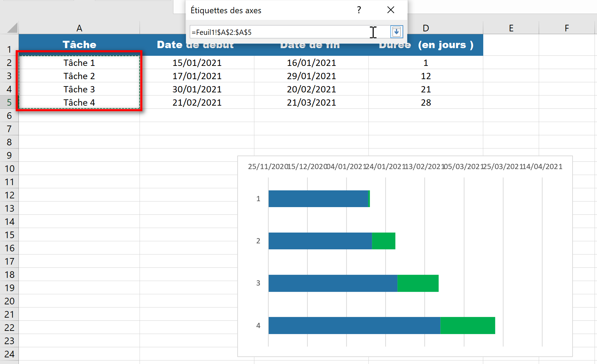The width and height of the screenshot is (597, 364).
Task: Select duration cell with value 1
Action: click(426, 63)
